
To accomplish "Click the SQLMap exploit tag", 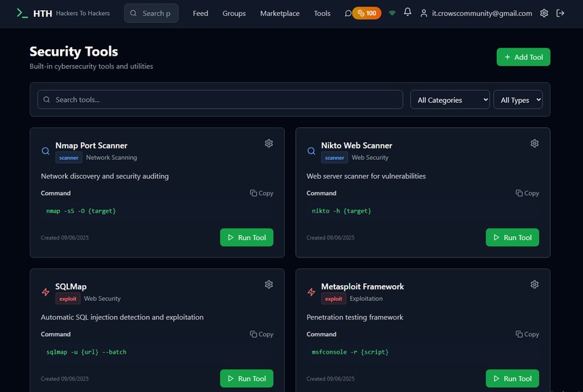I will [x=68, y=299].
